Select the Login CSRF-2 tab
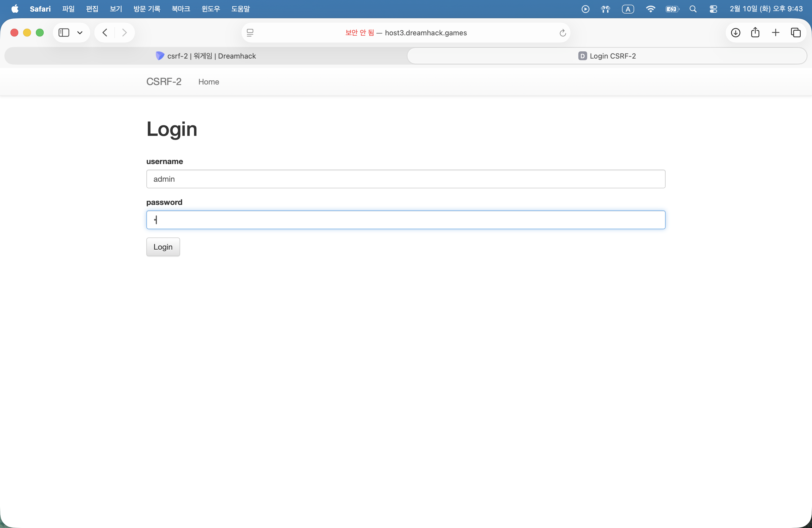 (x=607, y=56)
